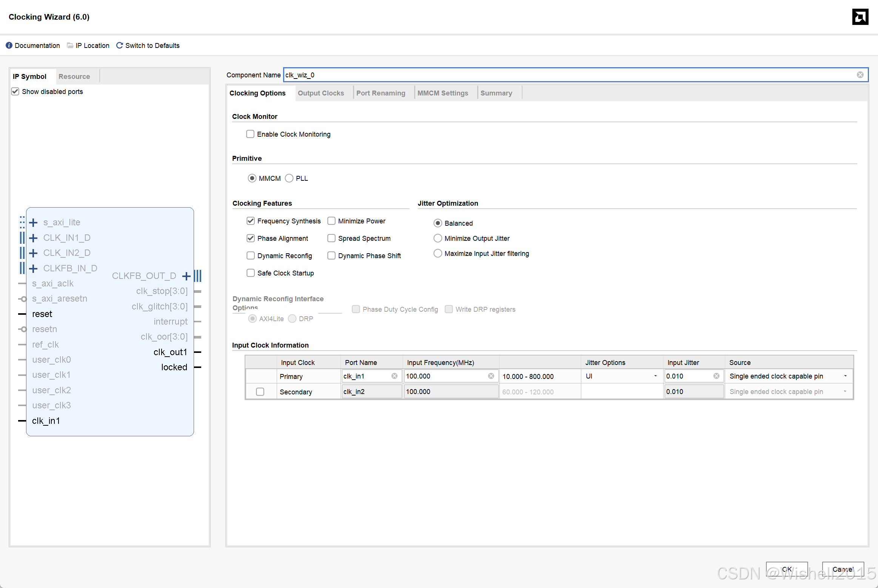Viewport: 878px width, 588px height.
Task: Enable Clock Monitoring checkbox
Action: click(250, 134)
